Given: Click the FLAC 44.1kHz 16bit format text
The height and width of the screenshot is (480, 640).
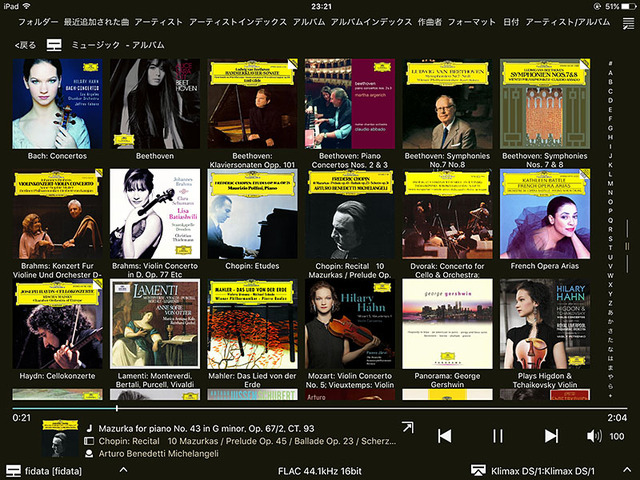Looking at the screenshot, I should tap(320, 471).
